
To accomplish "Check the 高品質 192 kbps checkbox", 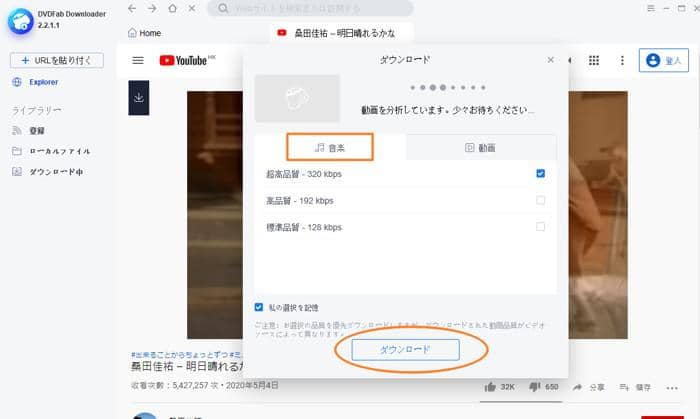I will click(540, 200).
